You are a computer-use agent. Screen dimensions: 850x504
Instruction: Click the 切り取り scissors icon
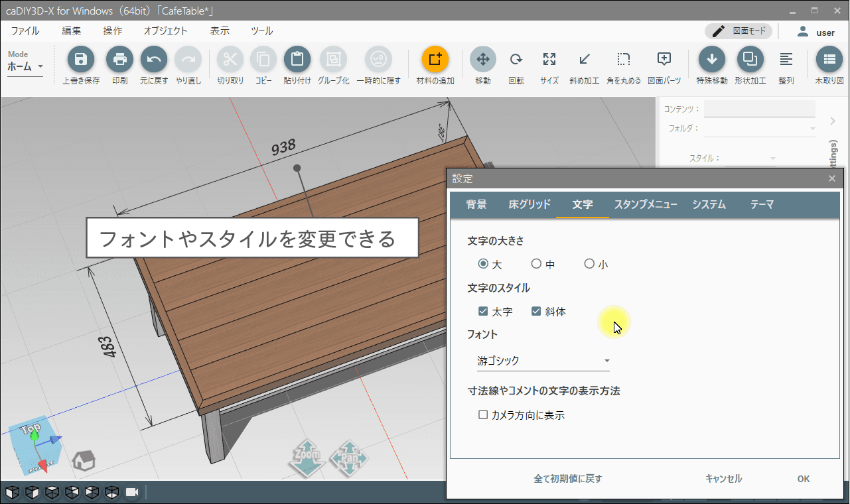click(230, 60)
